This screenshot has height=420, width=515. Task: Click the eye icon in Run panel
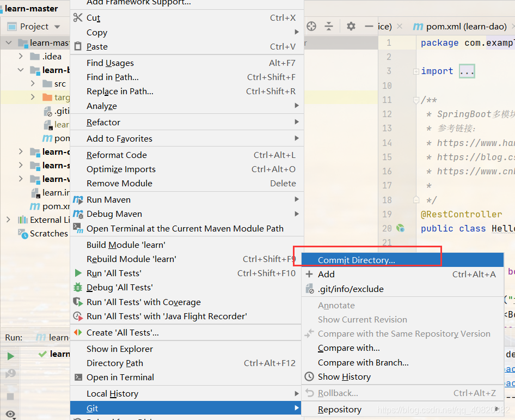pos(10,414)
